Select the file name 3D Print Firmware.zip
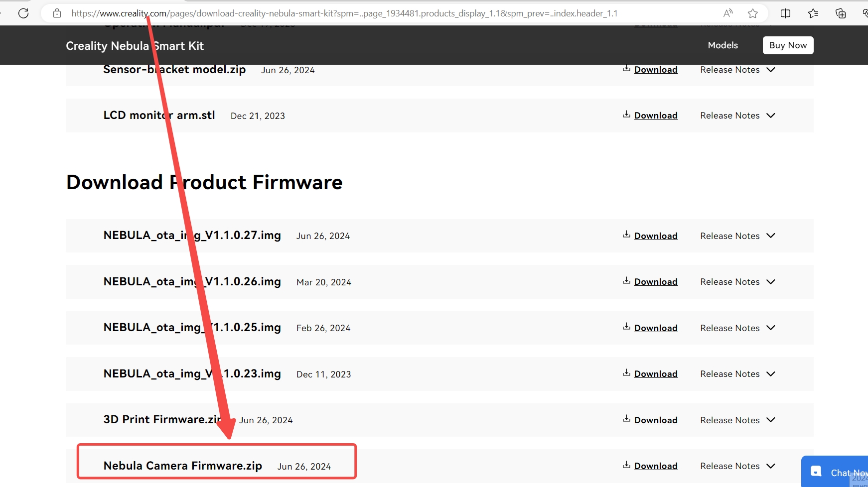 163,419
